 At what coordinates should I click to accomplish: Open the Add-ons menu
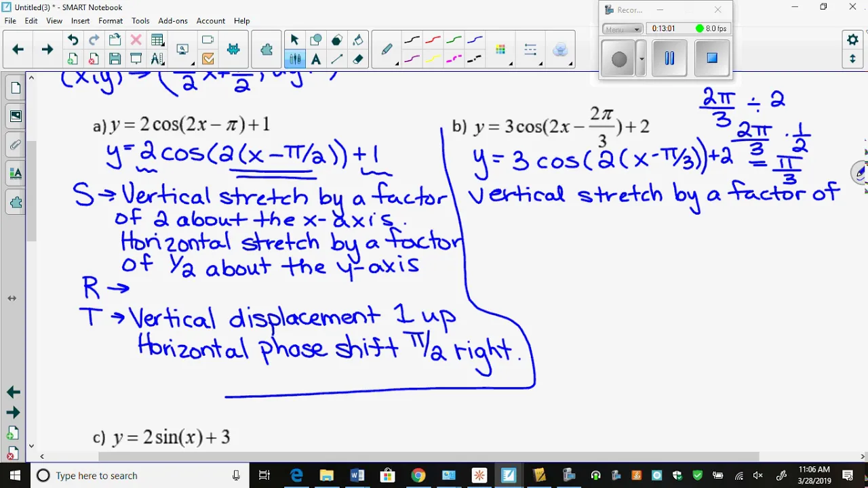click(173, 21)
